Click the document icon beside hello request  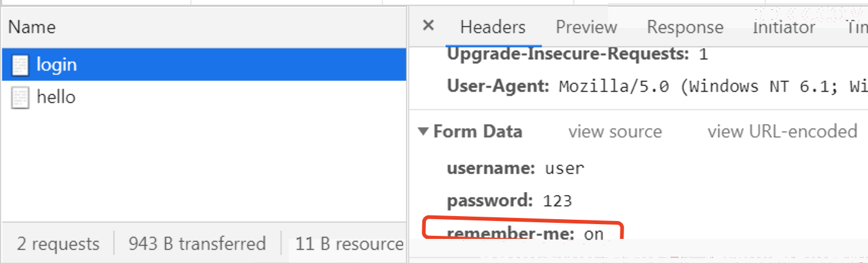(x=20, y=98)
